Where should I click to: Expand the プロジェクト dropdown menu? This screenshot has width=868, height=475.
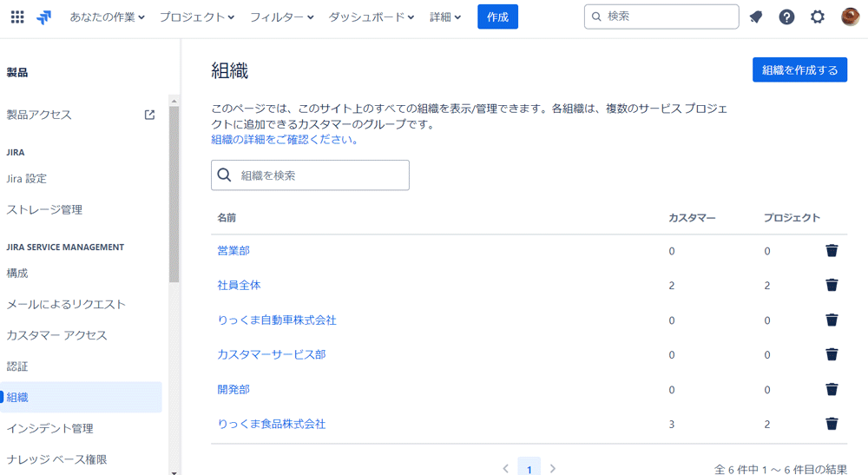(197, 17)
